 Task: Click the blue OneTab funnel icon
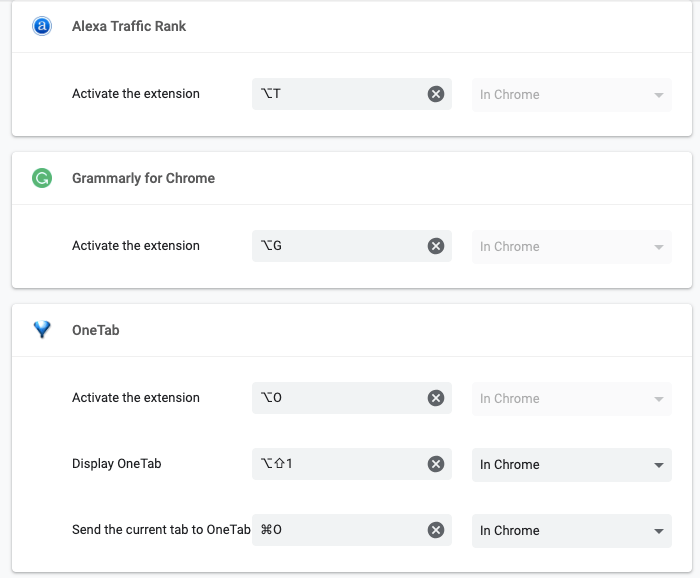point(42,330)
